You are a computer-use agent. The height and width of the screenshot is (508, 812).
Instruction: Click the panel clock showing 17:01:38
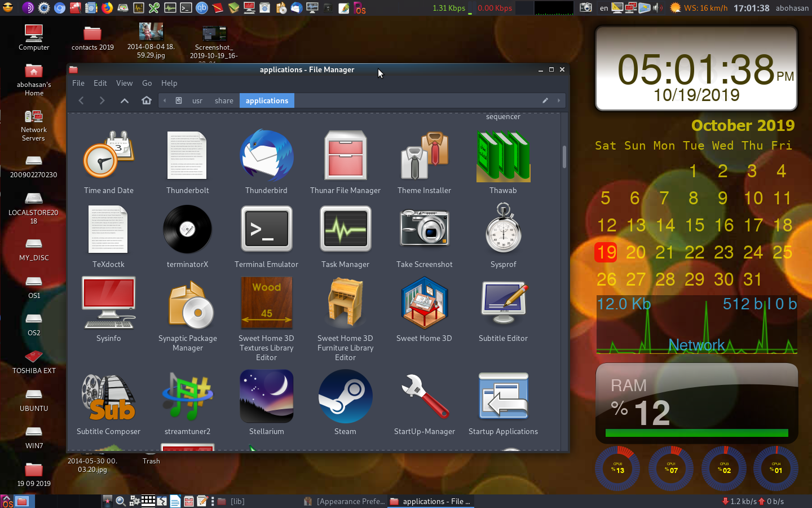(x=751, y=8)
